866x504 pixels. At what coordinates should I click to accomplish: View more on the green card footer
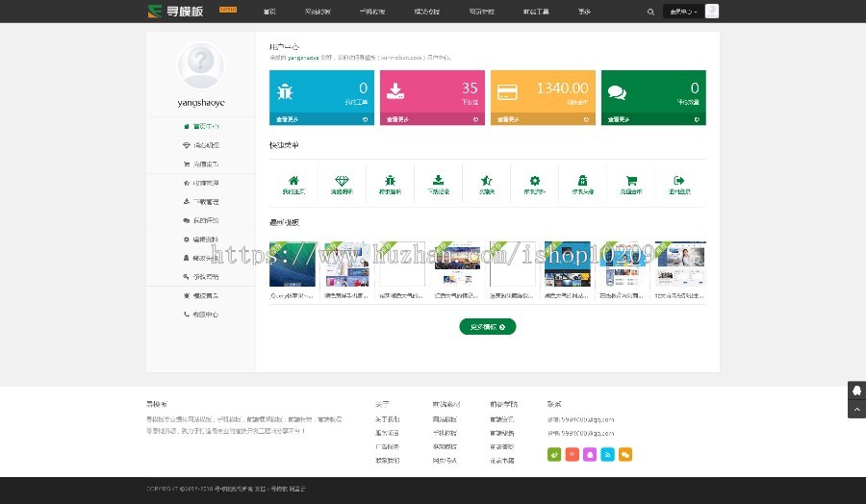pos(653,119)
